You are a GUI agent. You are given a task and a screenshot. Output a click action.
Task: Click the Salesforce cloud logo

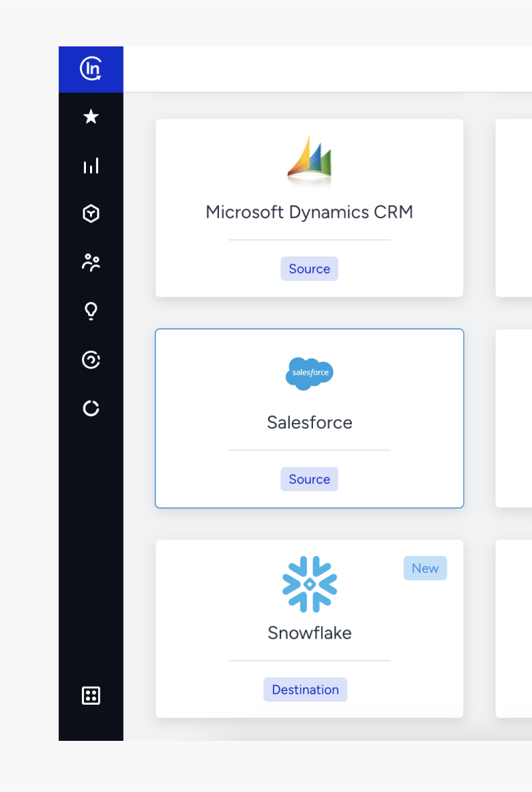309,373
